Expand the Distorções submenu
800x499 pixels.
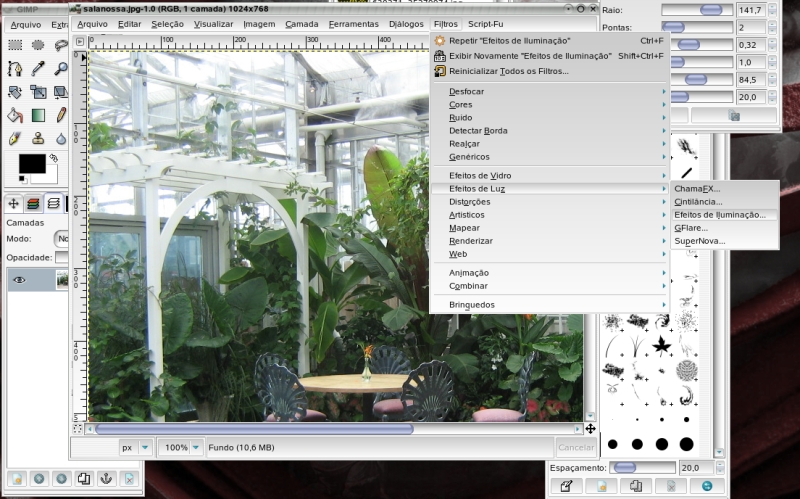(x=549, y=202)
